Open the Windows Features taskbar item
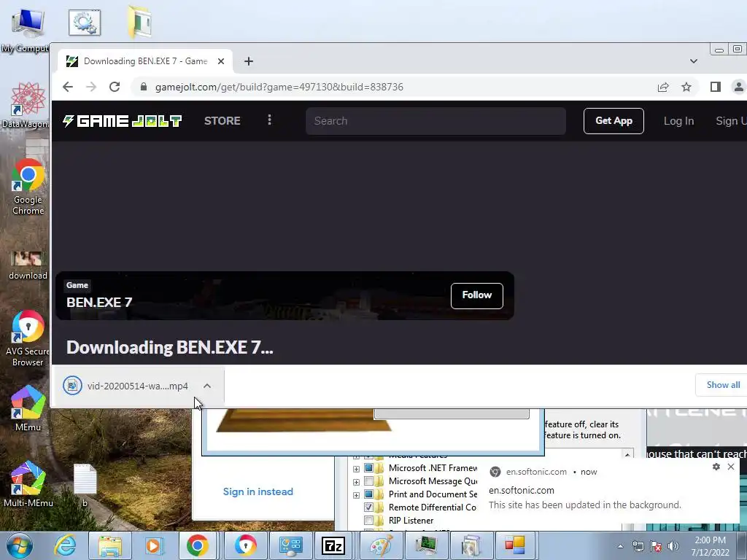The image size is (747, 560). coord(471,545)
